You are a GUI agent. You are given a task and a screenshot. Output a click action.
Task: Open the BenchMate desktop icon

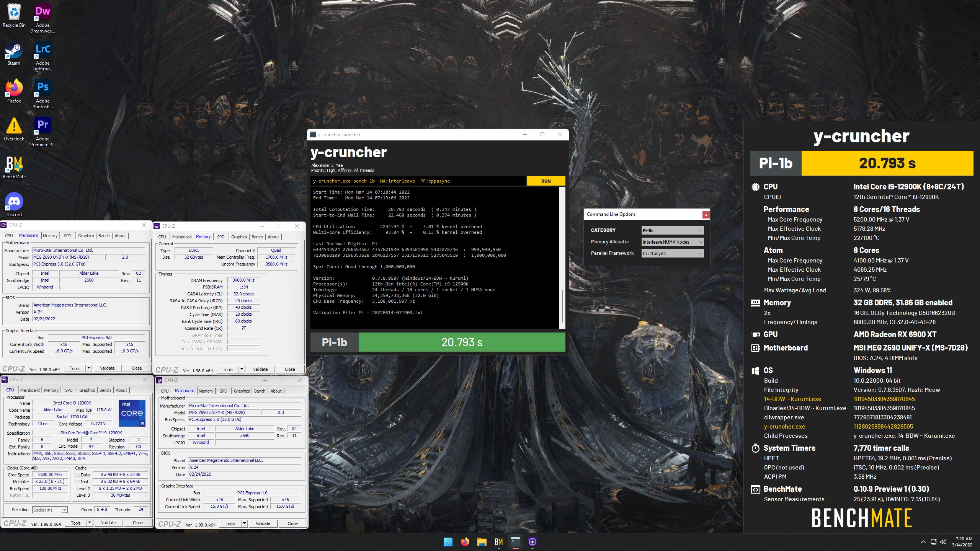(x=14, y=167)
